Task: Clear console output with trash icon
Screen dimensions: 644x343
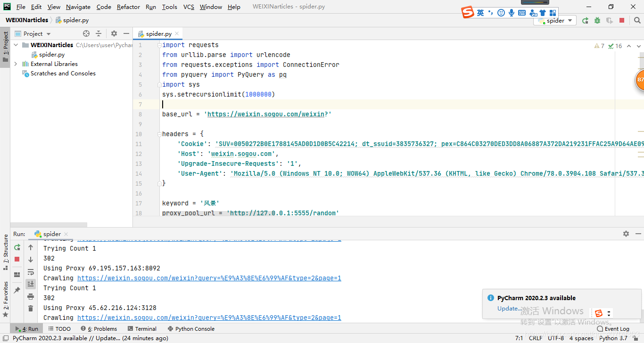Action: [31, 308]
